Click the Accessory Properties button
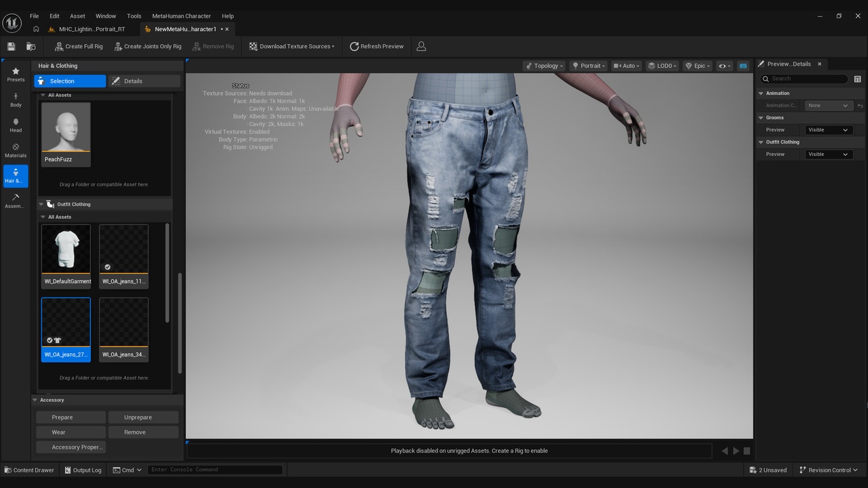Image resolution: width=868 pixels, height=488 pixels. point(71,447)
